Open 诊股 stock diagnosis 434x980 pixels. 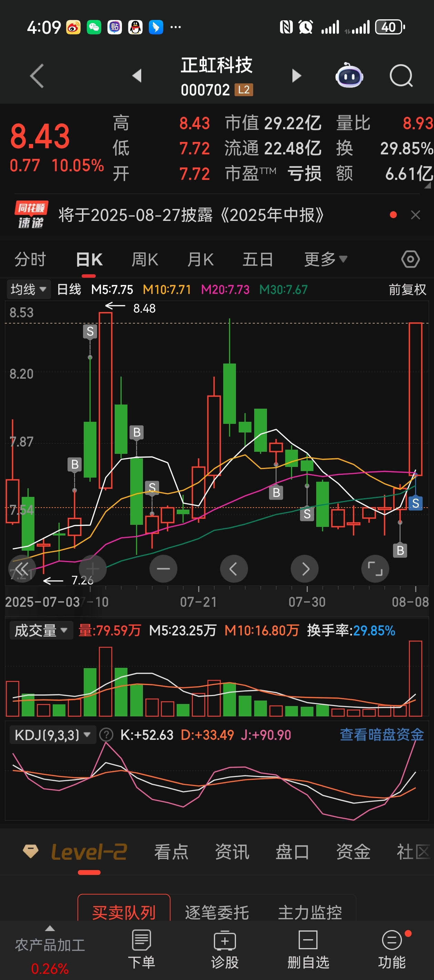click(225, 949)
